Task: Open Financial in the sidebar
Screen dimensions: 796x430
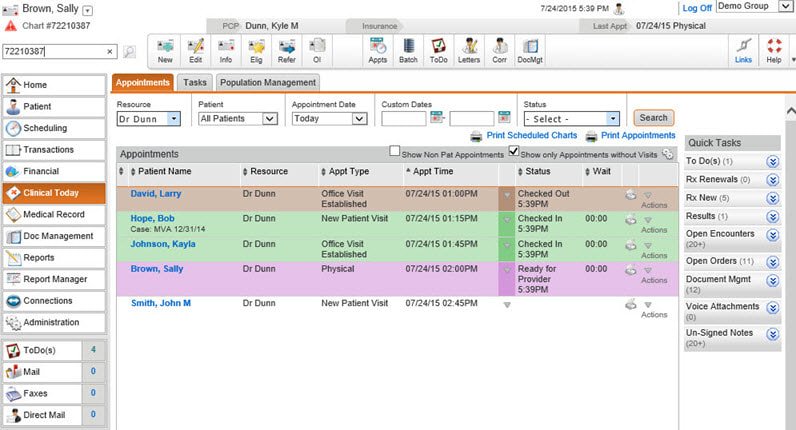Action: pos(54,171)
